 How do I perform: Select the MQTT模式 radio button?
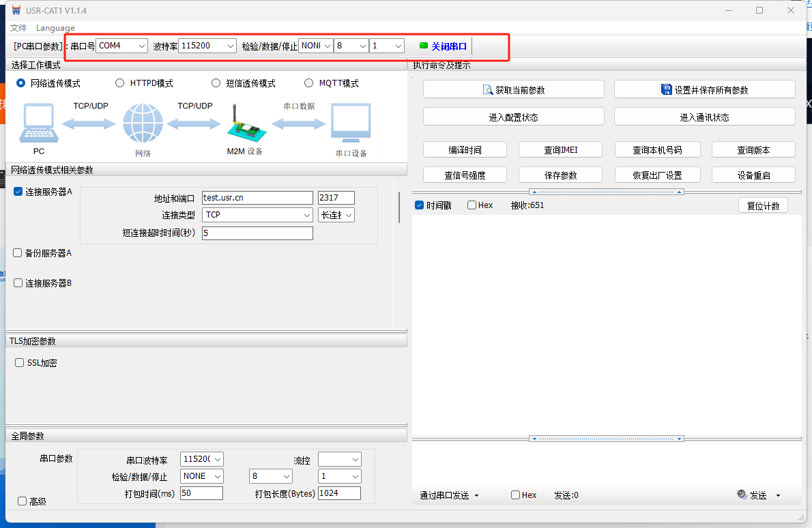coord(308,83)
